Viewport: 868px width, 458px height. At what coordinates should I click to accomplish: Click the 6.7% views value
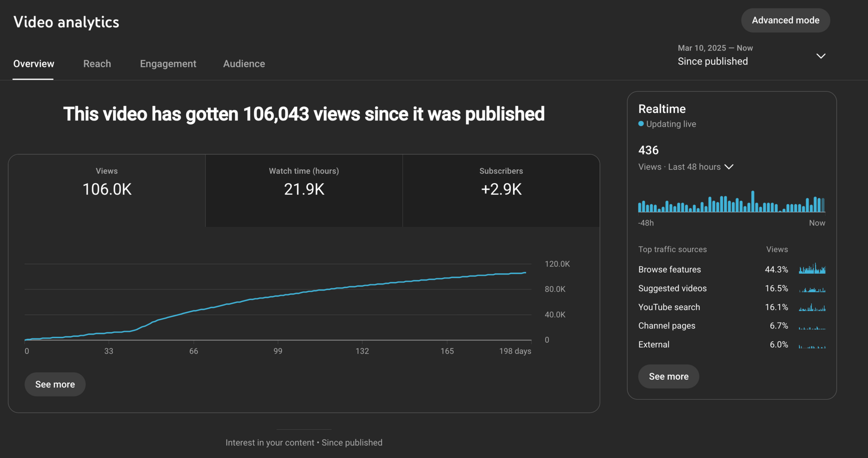tap(778, 326)
